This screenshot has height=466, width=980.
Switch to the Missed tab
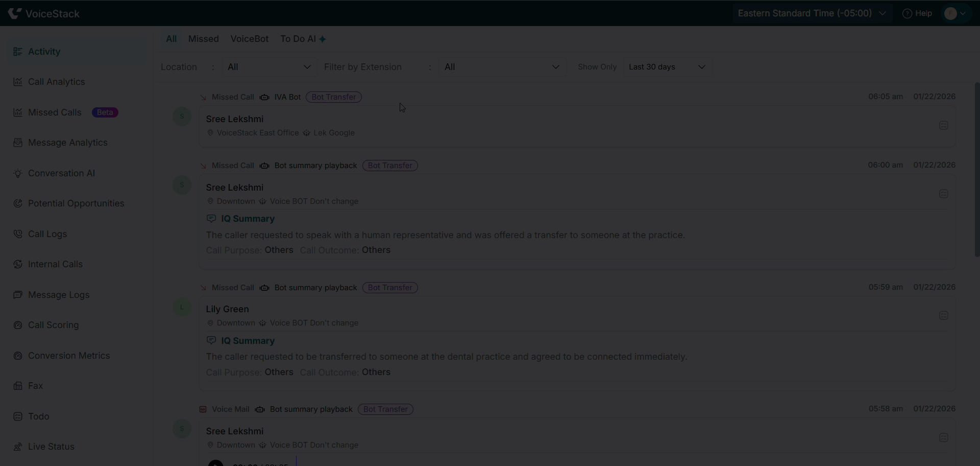click(203, 39)
